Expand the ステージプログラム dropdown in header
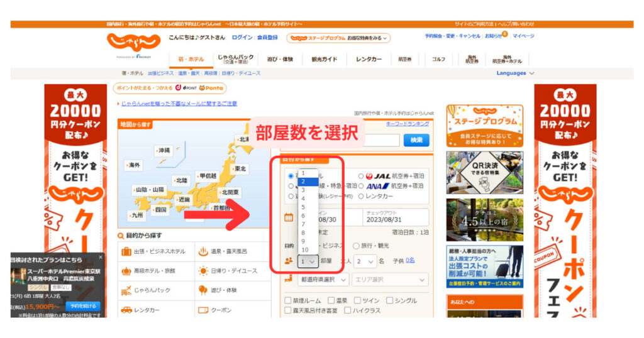This screenshot has width=644, height=338. click(x=338, y=38)
